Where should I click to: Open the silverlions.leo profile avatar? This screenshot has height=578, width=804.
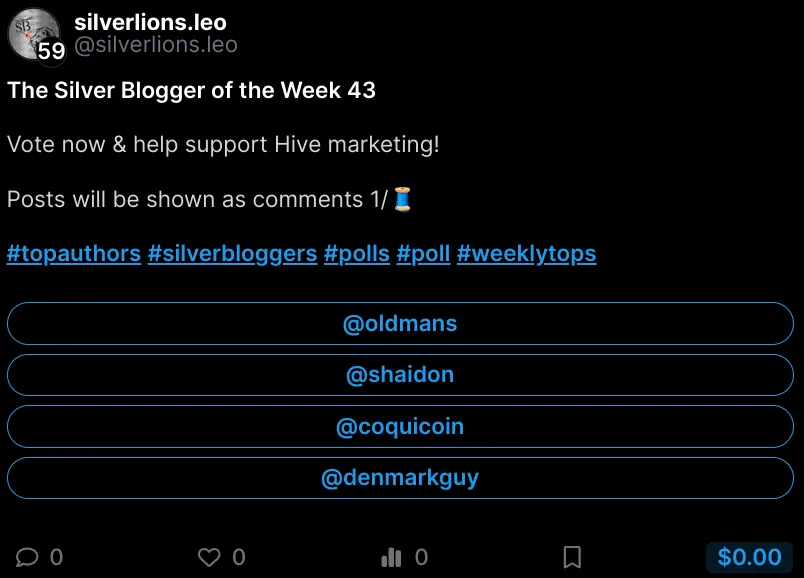[32, 31]
